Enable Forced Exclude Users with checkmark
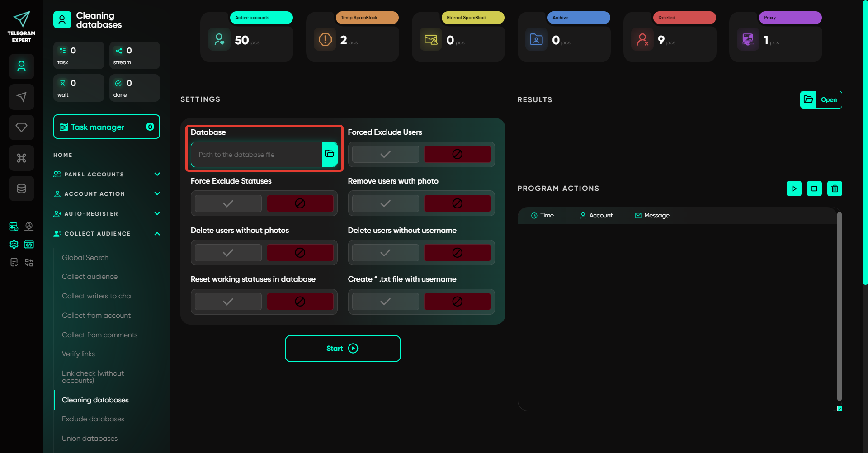Image resolution: width=868 pixels, height=453 pixels. (385, 154)
